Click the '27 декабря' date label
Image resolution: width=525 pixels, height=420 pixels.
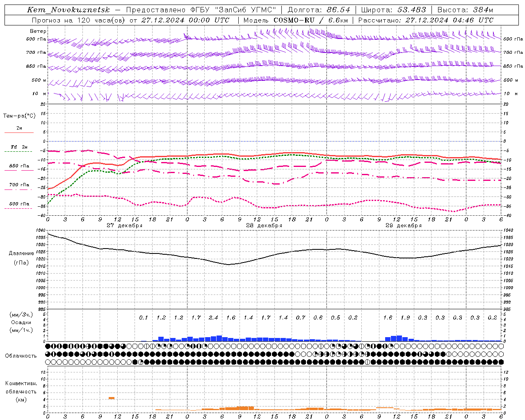click(x=124, y=226)
